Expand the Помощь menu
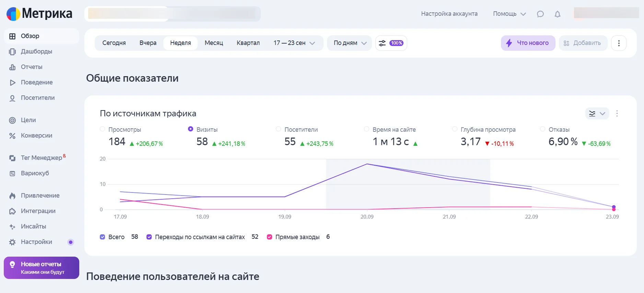Screen dimensions: 644x293 (509, 14)
